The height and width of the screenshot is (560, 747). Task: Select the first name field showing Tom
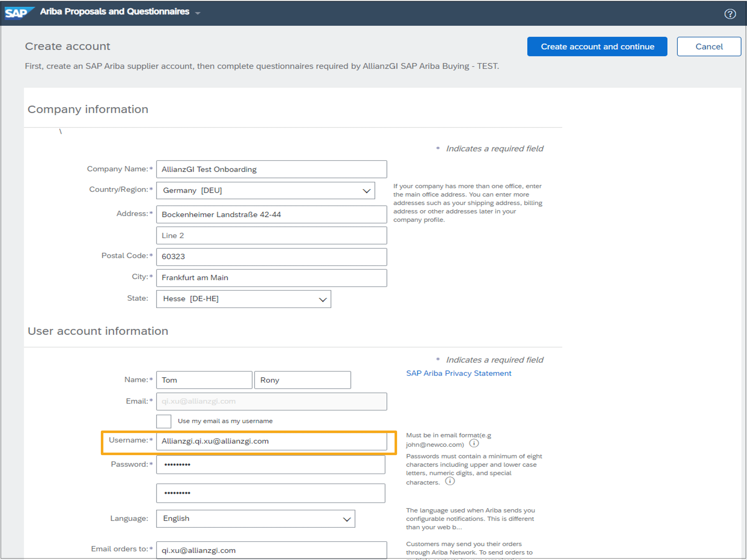204,380
